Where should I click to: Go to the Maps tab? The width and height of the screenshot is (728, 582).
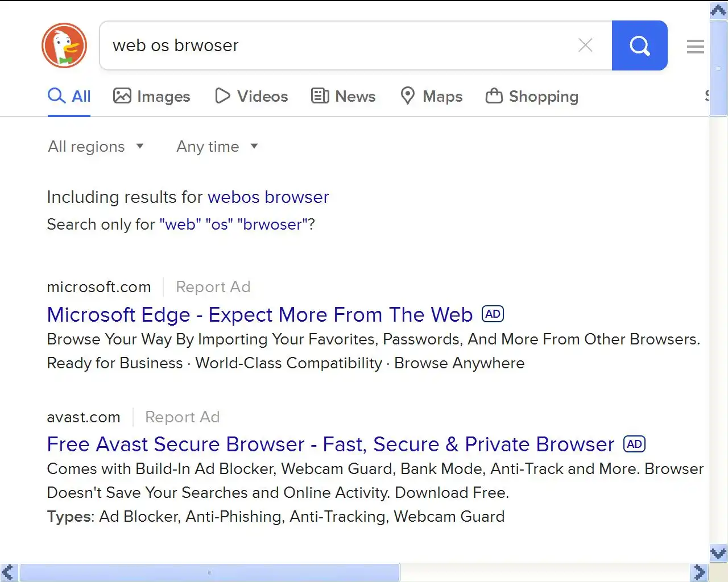point(432,97)
